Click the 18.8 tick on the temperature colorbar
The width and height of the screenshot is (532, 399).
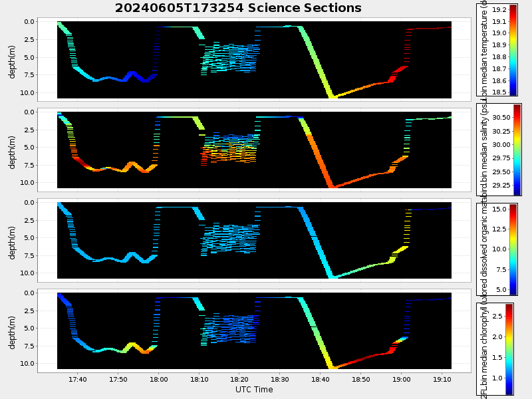pyautogui.click(x=499, y=57)
